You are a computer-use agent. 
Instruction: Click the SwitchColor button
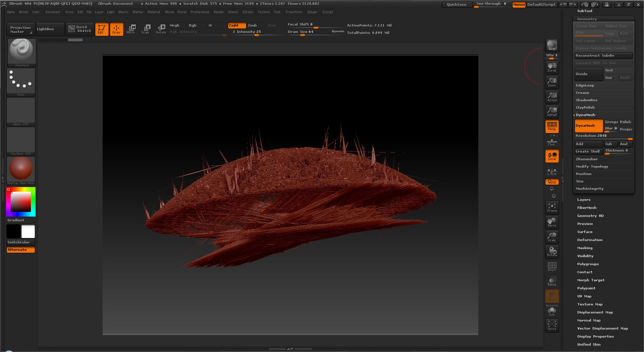(x=21, y=242)
